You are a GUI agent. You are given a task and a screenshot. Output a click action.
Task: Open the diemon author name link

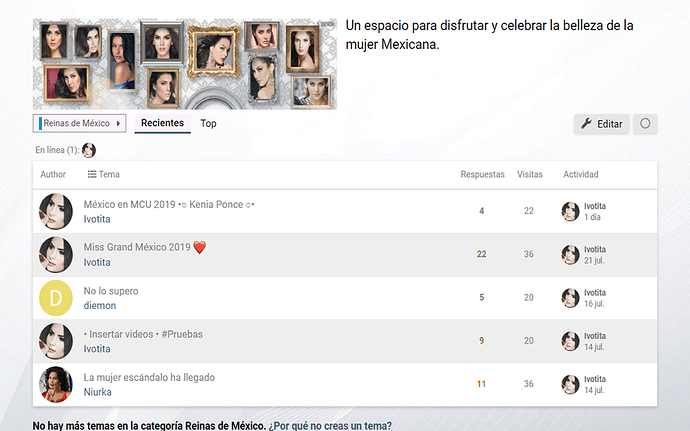pos(100,305)
